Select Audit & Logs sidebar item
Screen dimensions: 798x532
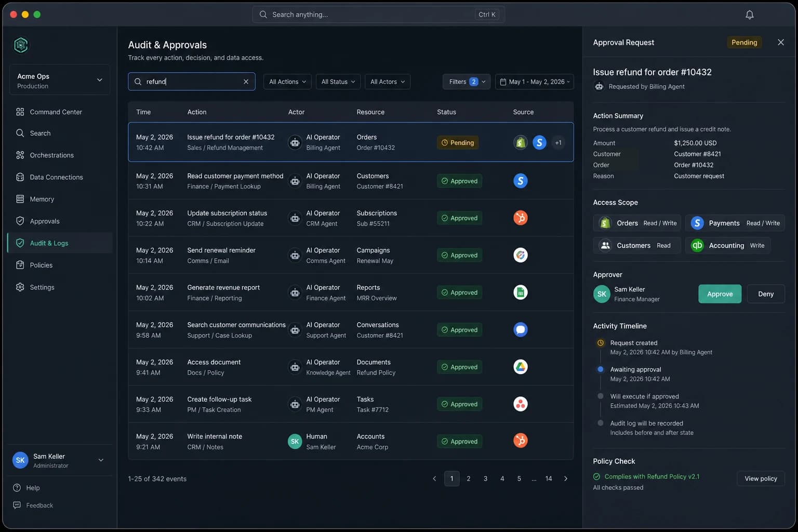pyautogui.click(x=60, y=243)
